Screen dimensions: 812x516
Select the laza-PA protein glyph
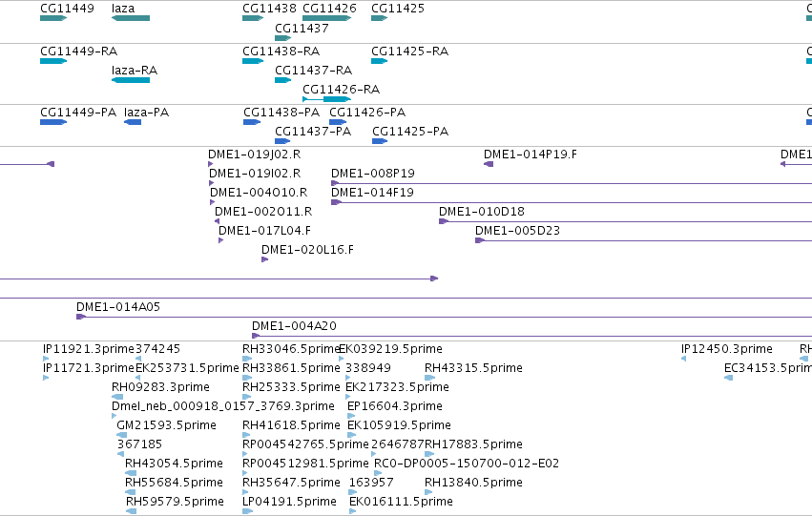coord(133,122)
